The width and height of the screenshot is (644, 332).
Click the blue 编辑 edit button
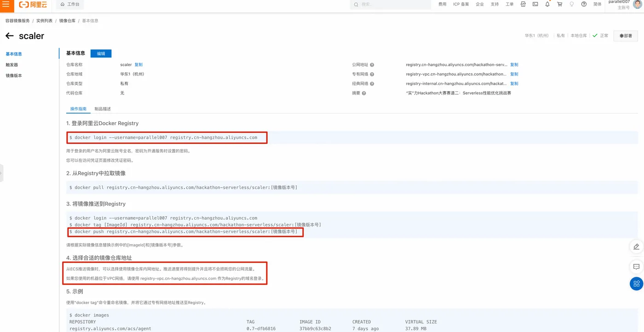coord(101,53)
